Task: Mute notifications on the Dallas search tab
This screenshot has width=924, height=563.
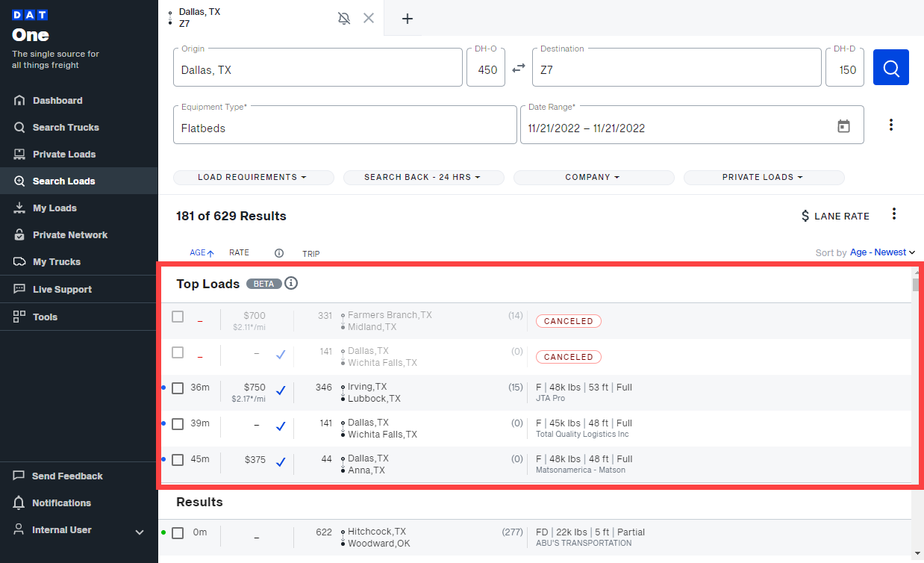Action: click(344, 18)
